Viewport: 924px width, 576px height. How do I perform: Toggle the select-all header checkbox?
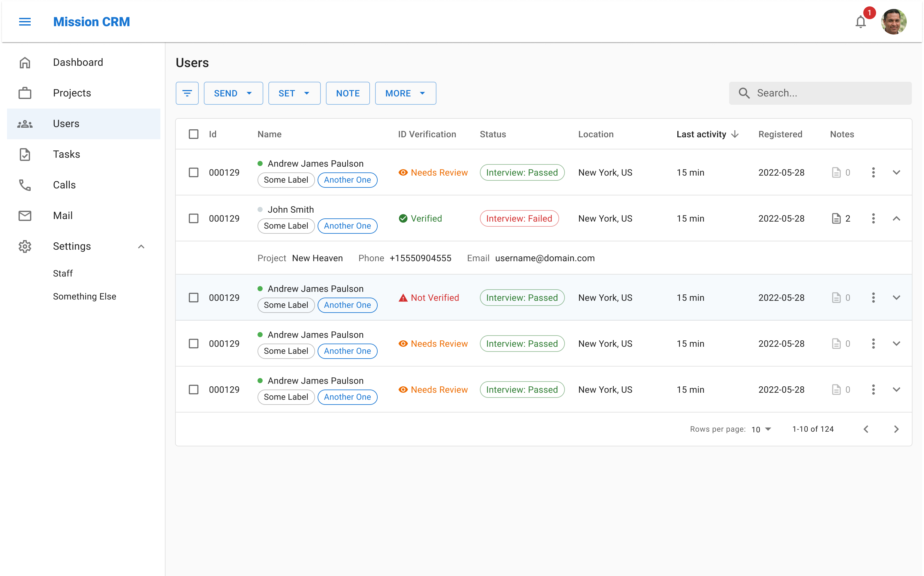click(x=194, y=134)
